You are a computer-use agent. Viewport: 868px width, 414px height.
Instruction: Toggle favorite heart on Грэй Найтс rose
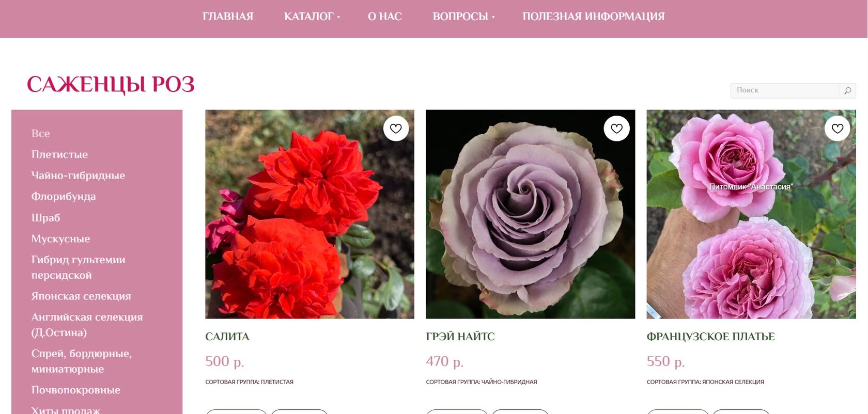616,129
